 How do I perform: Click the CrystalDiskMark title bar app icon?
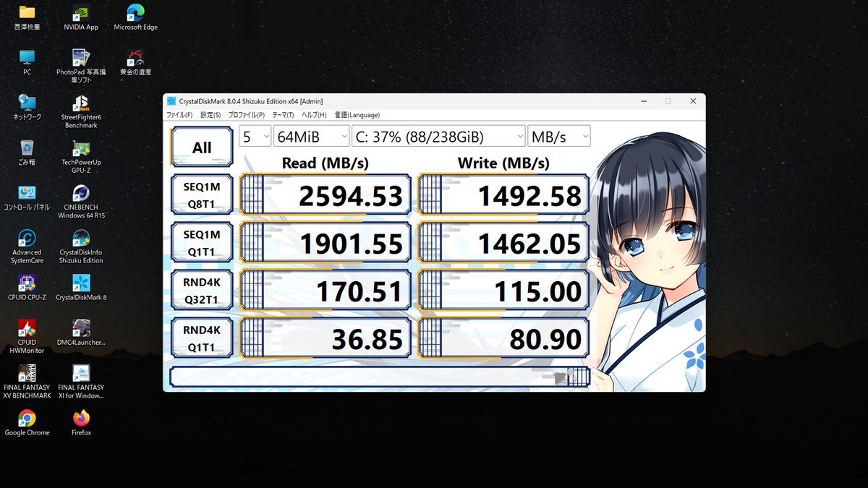tap(171, 101)
